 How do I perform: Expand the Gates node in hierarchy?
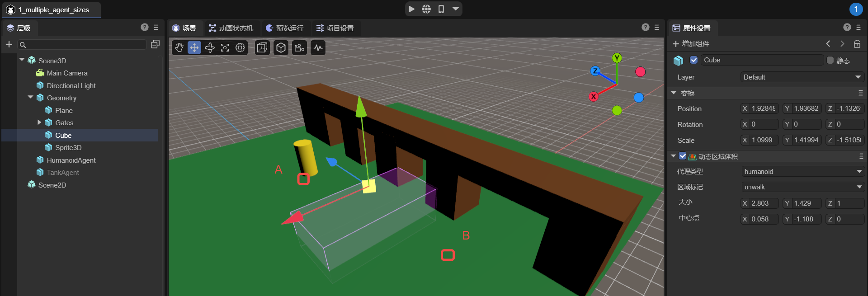(39, 122)
